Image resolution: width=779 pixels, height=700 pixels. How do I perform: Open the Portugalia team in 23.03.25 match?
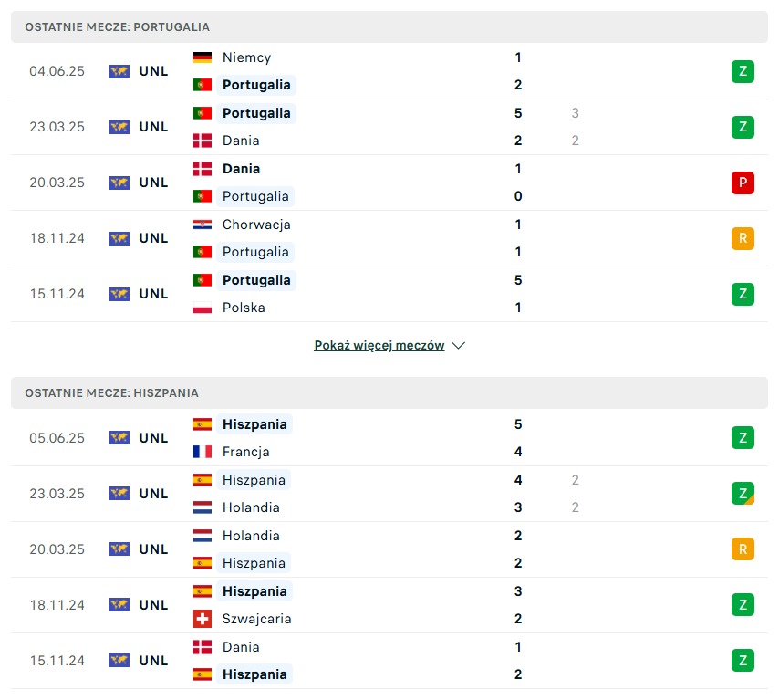click(x=256, y=113)
